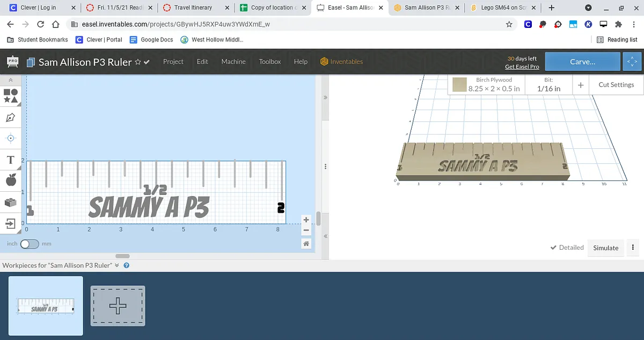644x340 pixels.
Task: Select the Text tool
Action: click(x=11, y=160)
